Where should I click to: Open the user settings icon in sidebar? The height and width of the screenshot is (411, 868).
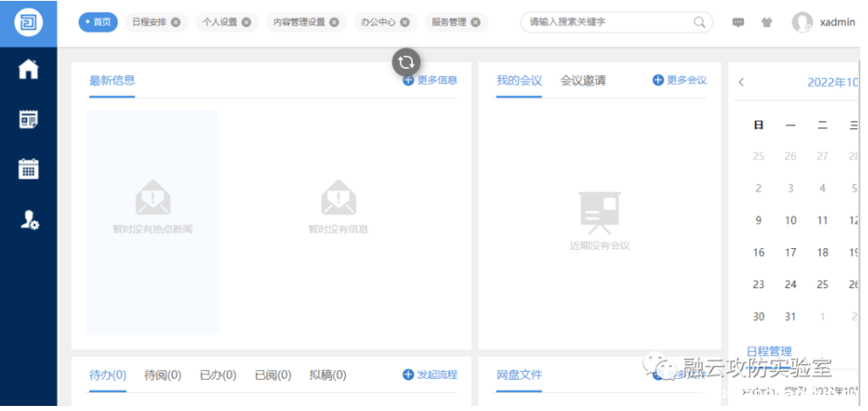(x=30, y=220)
